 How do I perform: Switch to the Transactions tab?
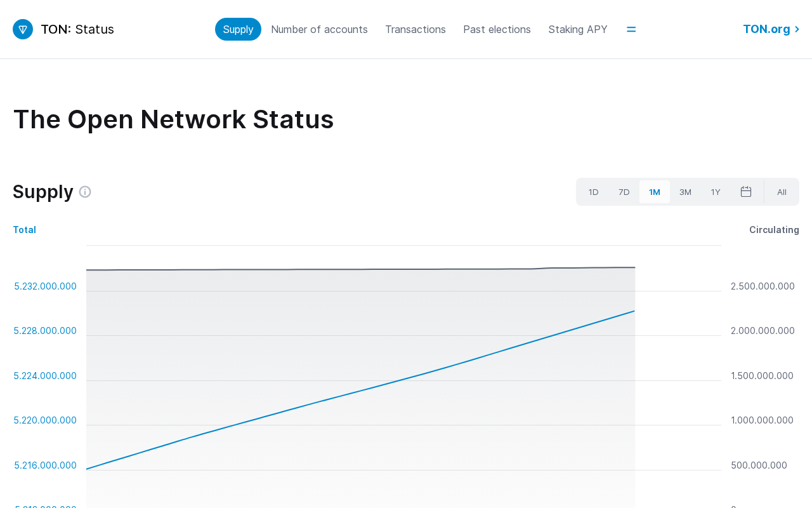pos(416,29)
